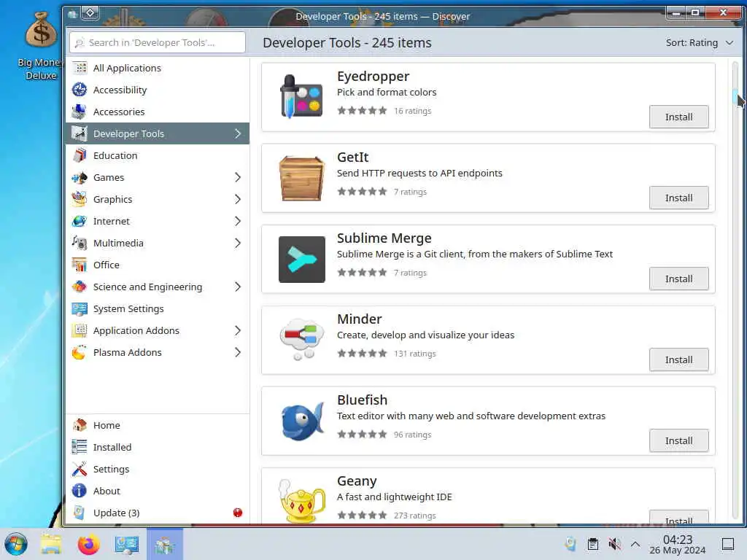Install Minder
747x560 pixels.
coord(678,359)
